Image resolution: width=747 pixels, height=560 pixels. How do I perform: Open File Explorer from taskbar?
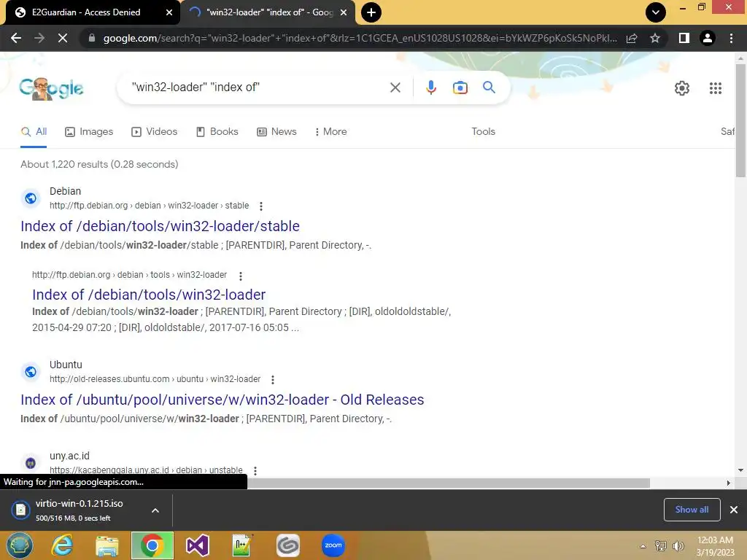[x=107, y=545]
